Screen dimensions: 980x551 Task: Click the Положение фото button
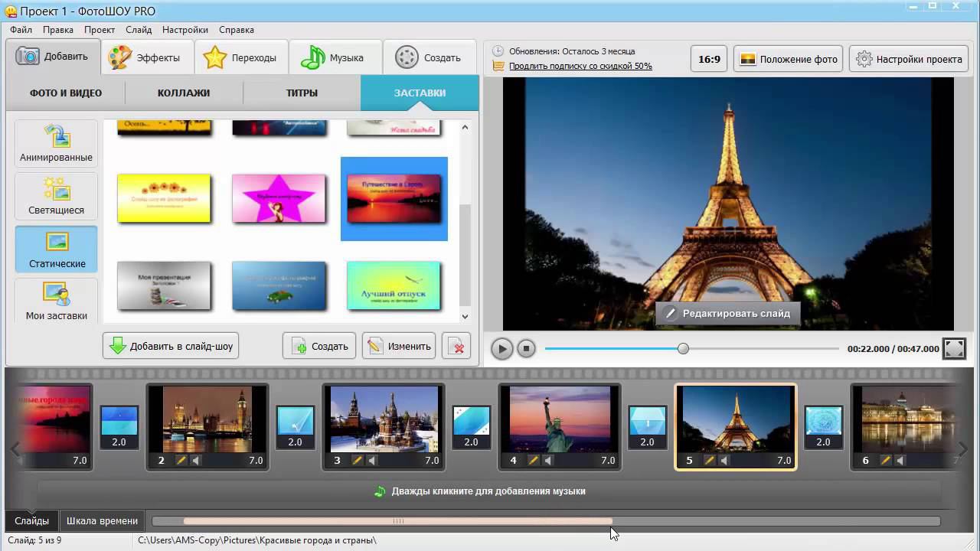(x=789, y=59)
